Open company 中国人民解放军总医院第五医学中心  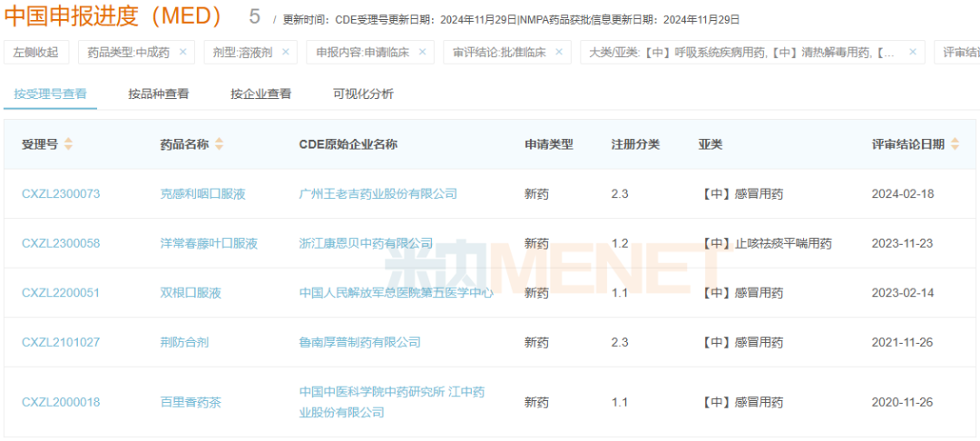tap(397, 293)
